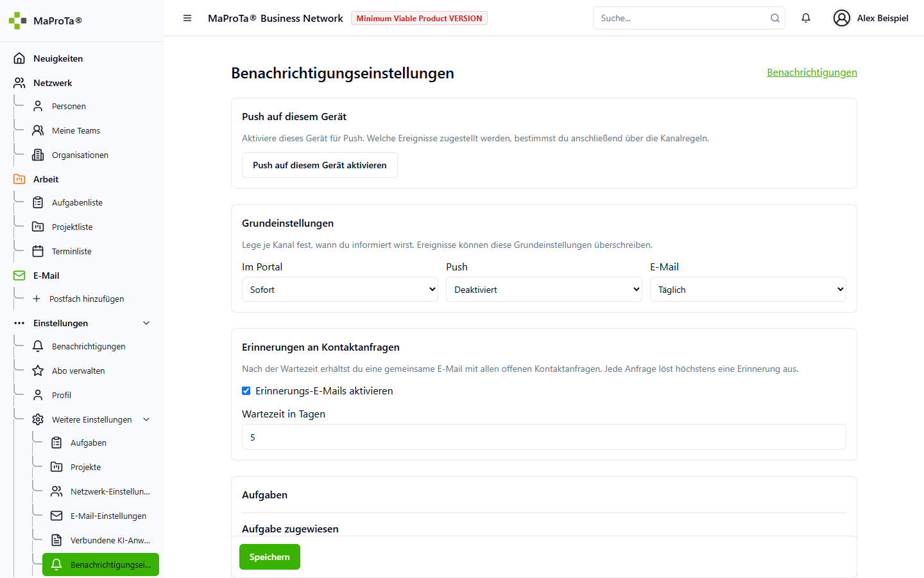Open the E-Mail dropdown showing Täglich
Viewport: 924px width, 578px height.
[x=748, y=290]
